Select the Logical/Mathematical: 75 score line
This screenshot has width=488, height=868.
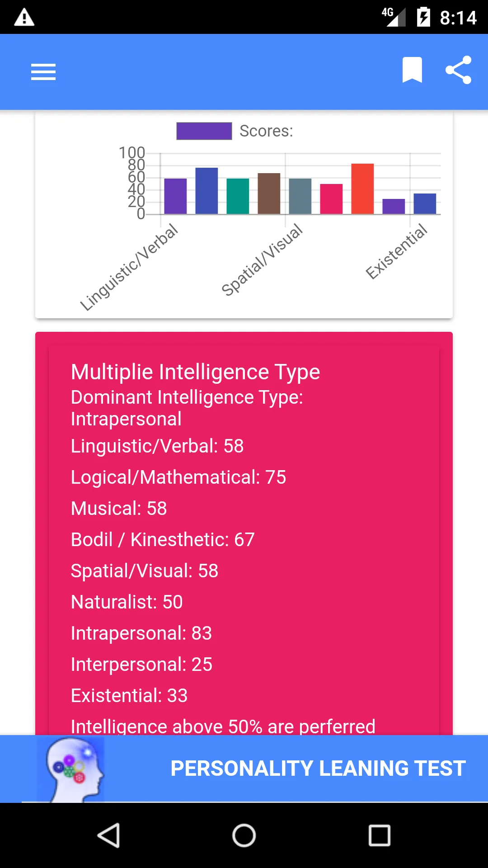coord(178,477)
